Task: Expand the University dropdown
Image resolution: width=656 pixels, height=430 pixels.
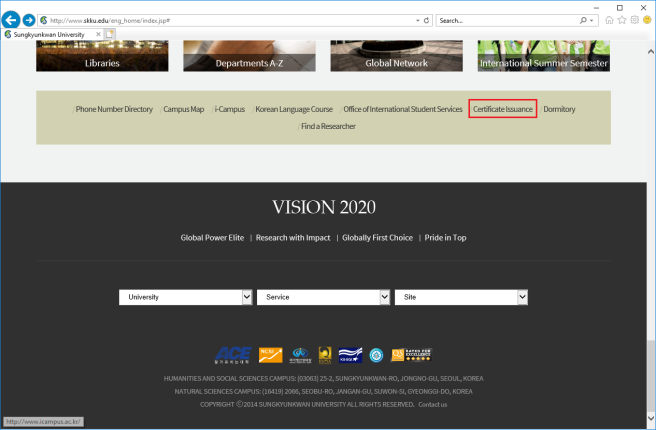Action: [185, 297]
